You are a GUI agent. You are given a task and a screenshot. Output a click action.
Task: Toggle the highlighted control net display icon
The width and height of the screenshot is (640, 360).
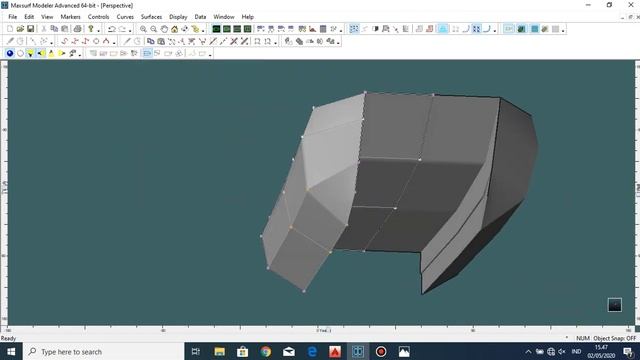[x=354, y=29]
